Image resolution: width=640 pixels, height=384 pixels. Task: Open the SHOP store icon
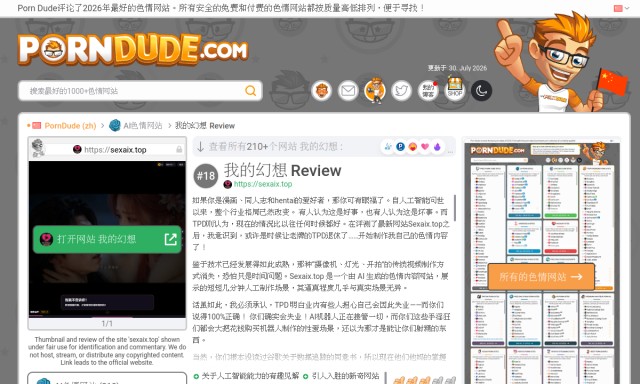pos(455,89)
